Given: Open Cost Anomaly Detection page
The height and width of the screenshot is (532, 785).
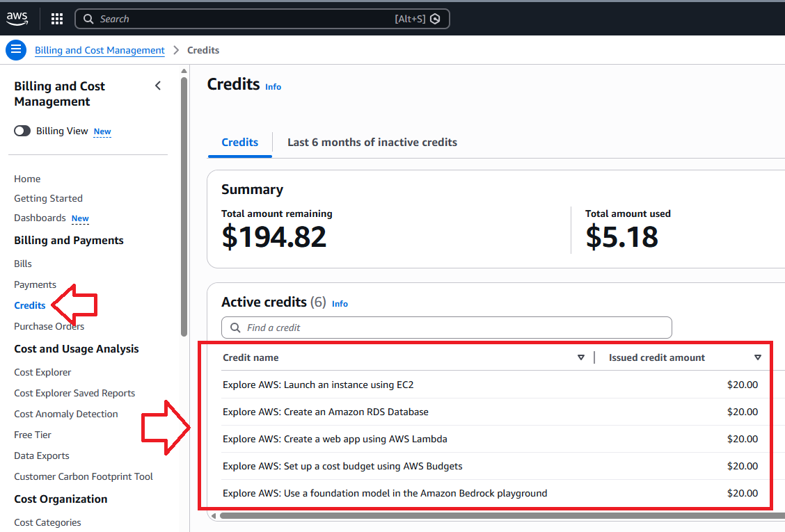Looking at the screenshot, I should point(66,414).
